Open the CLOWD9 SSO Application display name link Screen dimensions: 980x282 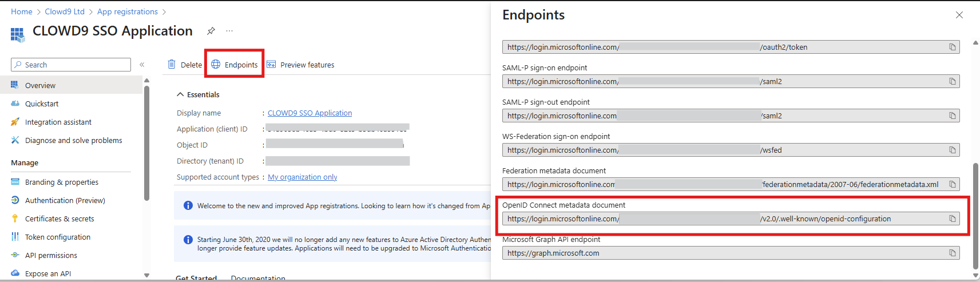pyautogui.click(x=310, y=113)
